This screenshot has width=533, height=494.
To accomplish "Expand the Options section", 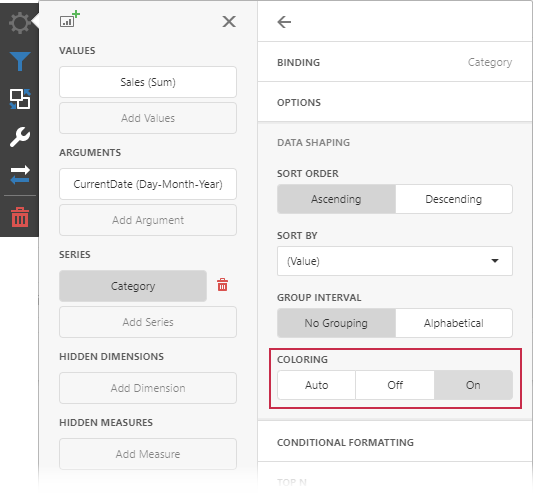I will coord(395,102).
